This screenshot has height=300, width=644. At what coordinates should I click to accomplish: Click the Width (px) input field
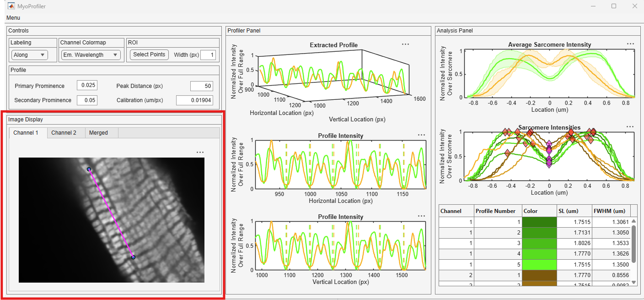point(208,55)
